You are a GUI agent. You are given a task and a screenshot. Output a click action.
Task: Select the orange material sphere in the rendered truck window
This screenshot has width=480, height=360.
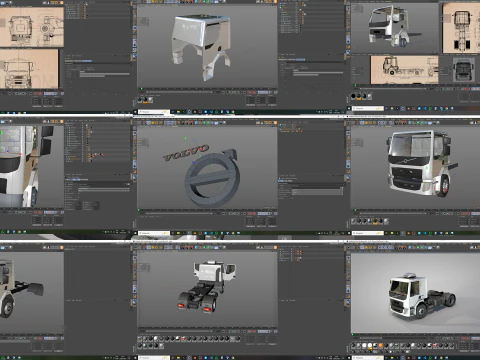pyautogui.click(x=380, y=345)
